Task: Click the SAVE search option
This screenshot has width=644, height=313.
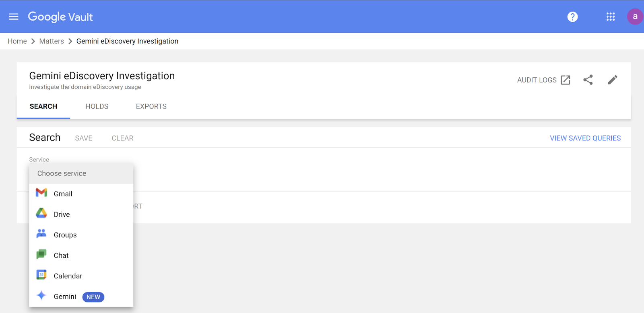Action: 83,138
